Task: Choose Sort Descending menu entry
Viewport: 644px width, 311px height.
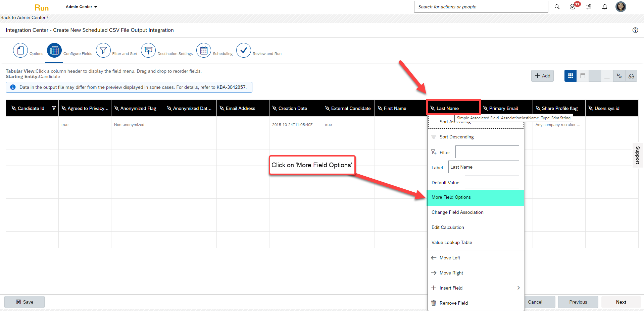Action: click(x=476, y=137)
